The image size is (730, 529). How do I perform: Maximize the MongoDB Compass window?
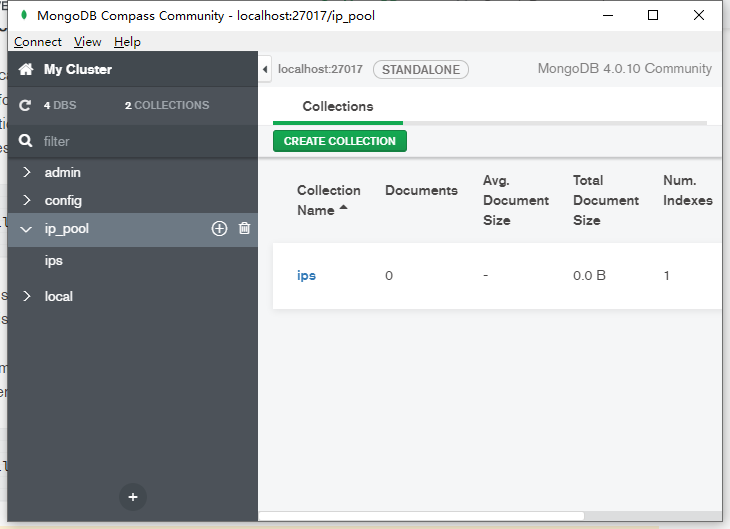tap(653, 15)
